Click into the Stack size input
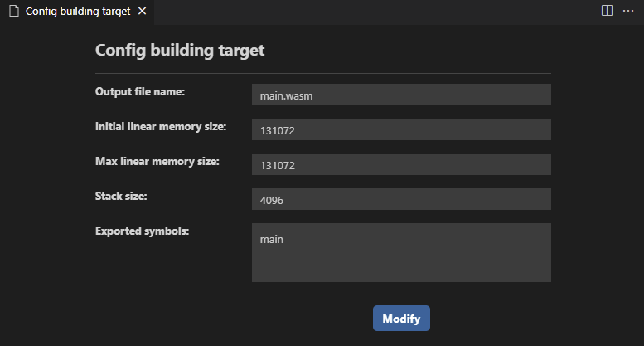This screenshot has height=346, width=644. click(x=401, y=200)
